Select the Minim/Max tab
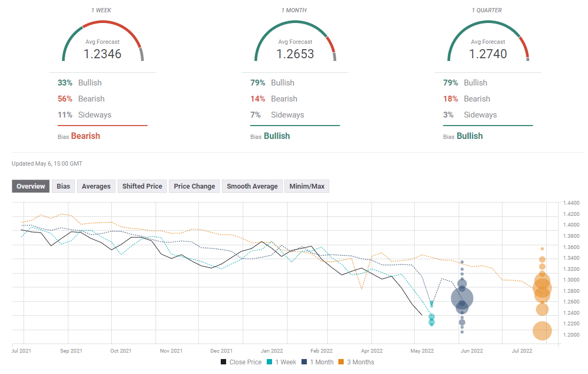Screen dimensions: 588x374 tap(307, 186)
